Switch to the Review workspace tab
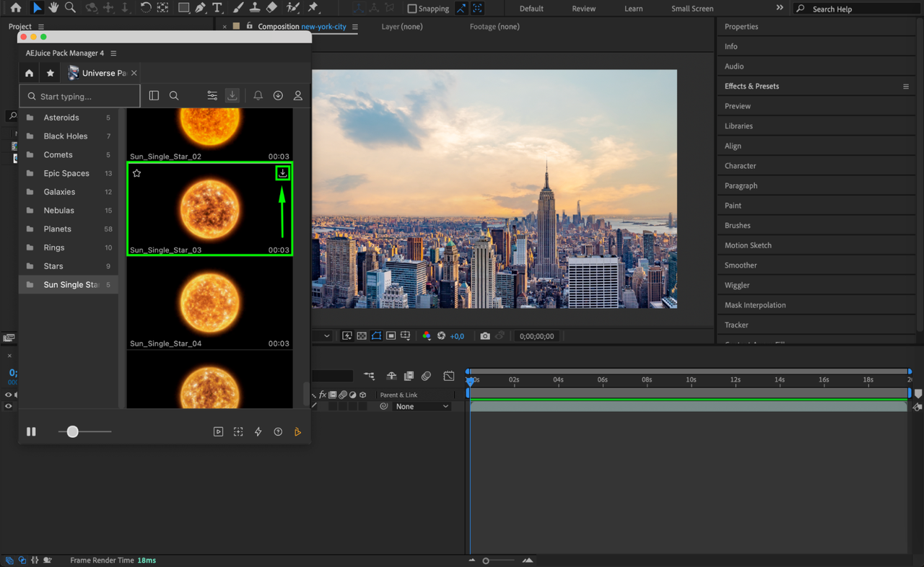The height and width of the screenshot is (567, 924). (x=583, y=8)
